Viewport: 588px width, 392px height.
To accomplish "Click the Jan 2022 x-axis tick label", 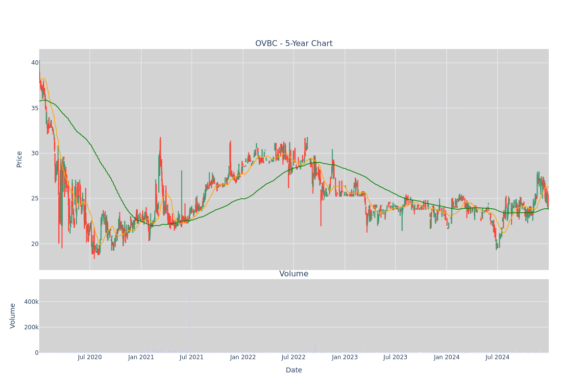I will point(243,357).
